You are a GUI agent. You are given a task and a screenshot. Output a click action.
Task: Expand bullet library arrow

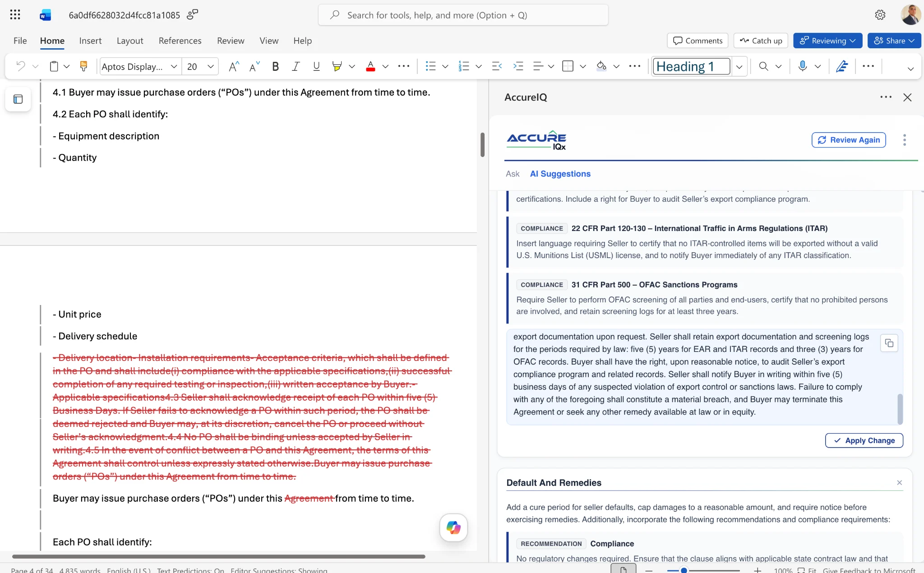445,66
